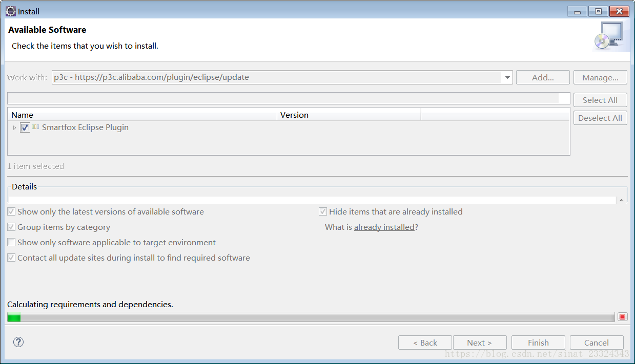The height and width of the screenshot is (364, 635).
Task: Toggle Group items by category checkbox
Action: pyautogui.click(x=11, y=227)
